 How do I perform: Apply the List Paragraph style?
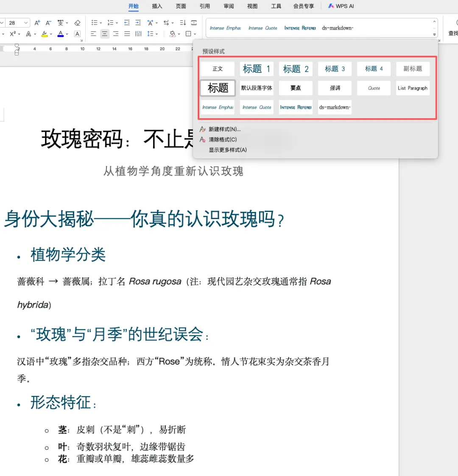[413, 88]
